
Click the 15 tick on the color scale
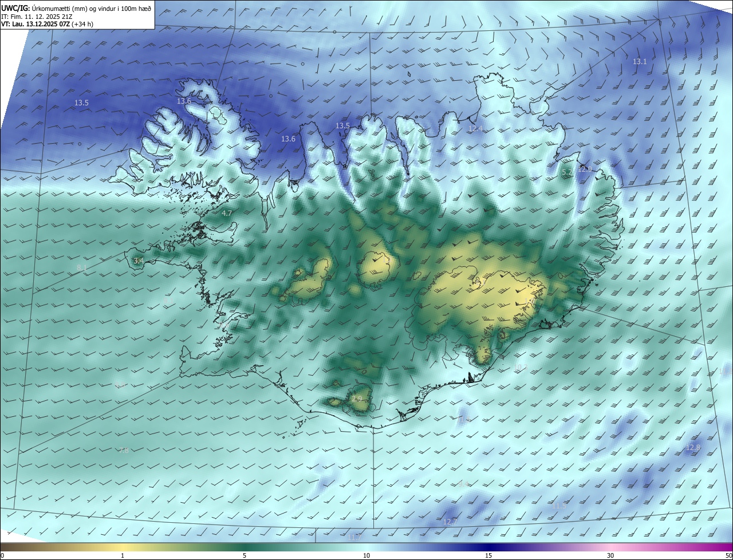(488, 555)
